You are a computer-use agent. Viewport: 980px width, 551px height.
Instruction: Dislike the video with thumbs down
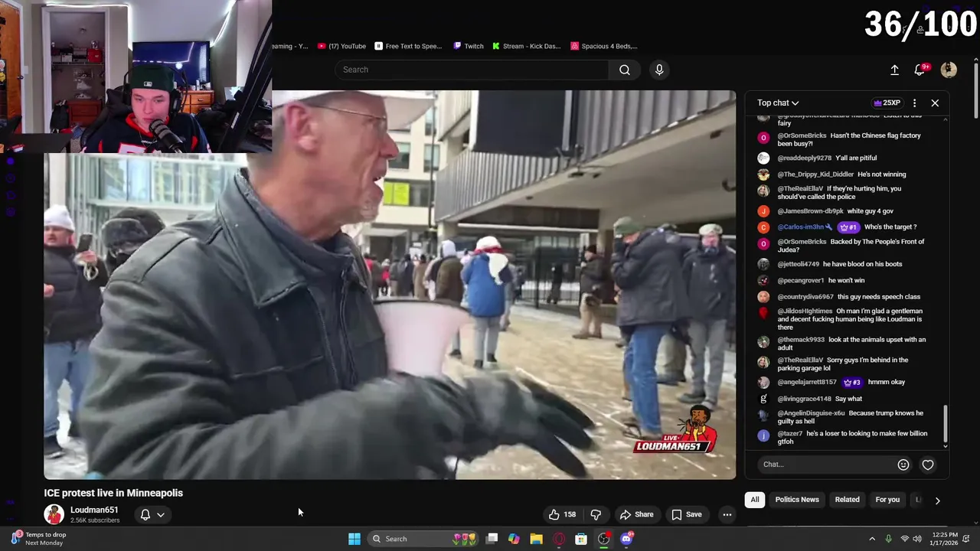pyautogui.click(x=596, y=514)
